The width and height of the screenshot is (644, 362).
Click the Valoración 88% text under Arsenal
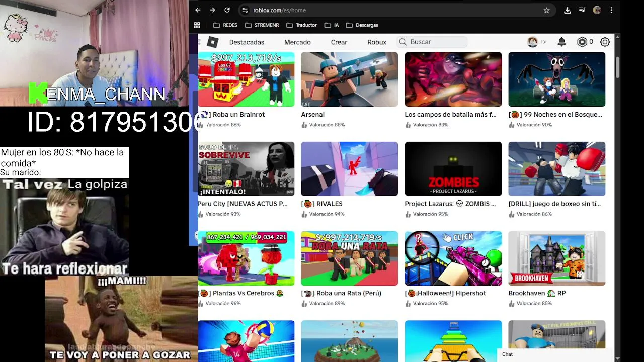(x=327, y=125)
